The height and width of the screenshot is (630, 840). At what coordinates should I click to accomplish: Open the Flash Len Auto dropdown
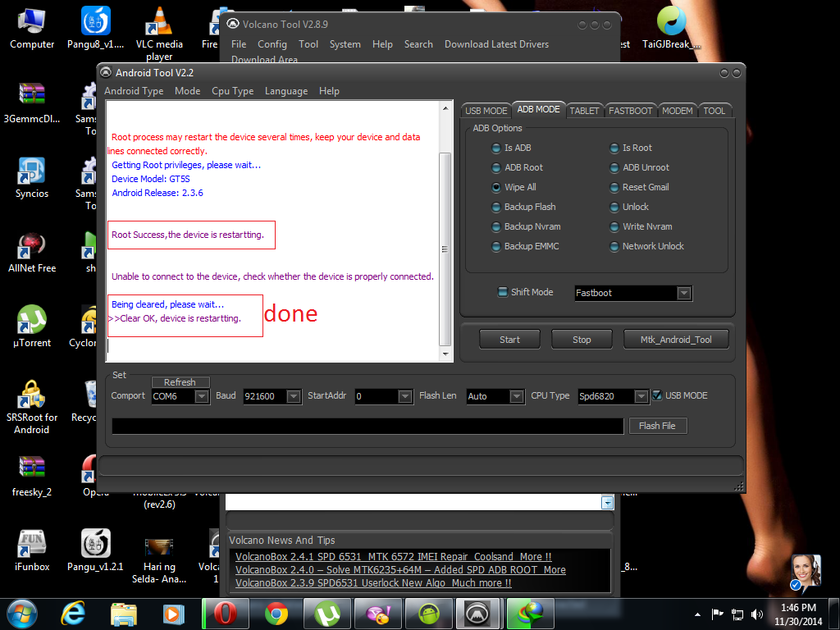(x=517, y=396)
